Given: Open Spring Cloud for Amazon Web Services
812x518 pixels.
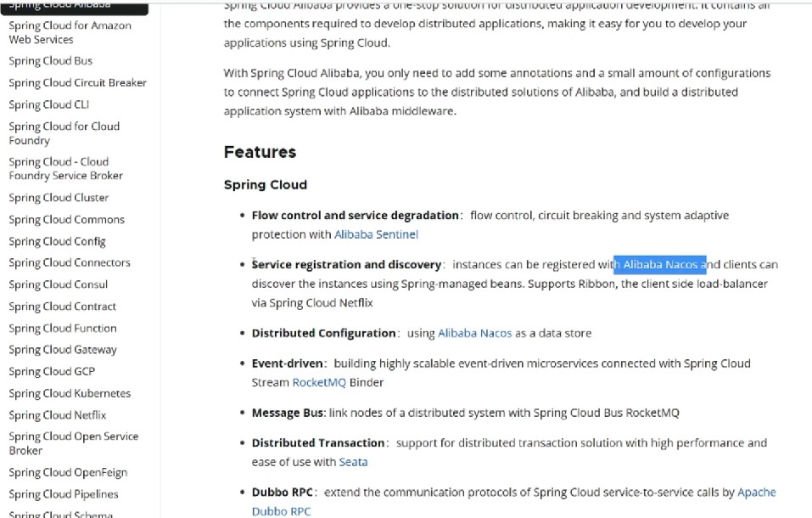Looking at the screenshot, I should [x=70, y=32].
